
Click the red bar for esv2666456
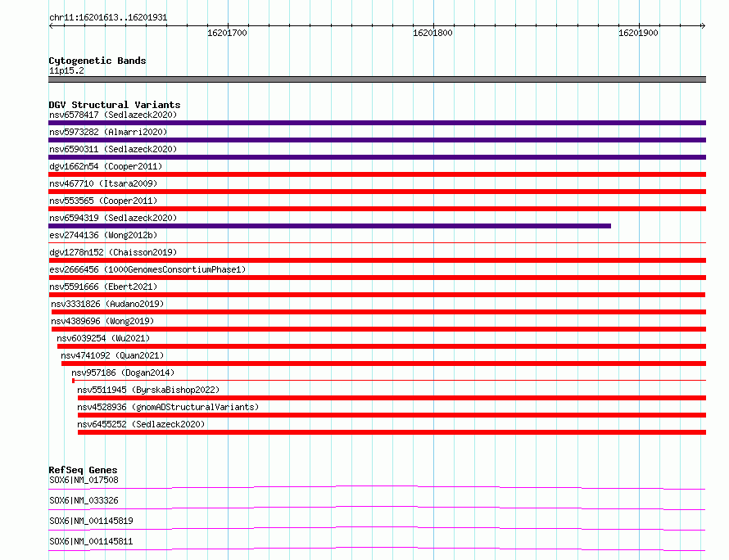click(x=377, y=278)
